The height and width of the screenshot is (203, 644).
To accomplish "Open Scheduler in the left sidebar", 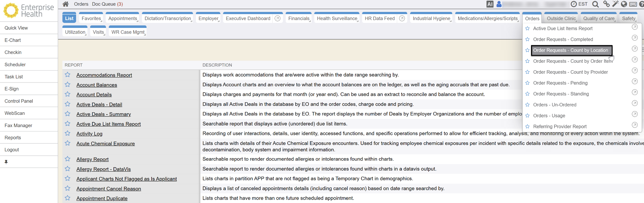I will (x=15, y=65).
